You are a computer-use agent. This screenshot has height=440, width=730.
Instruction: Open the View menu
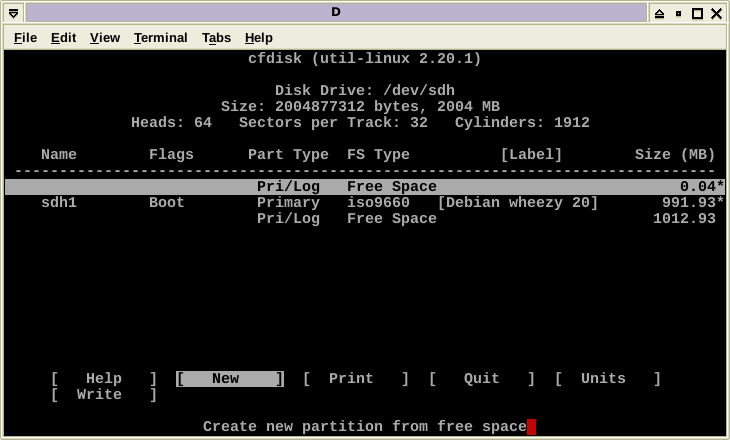click(x=105, y=38)
